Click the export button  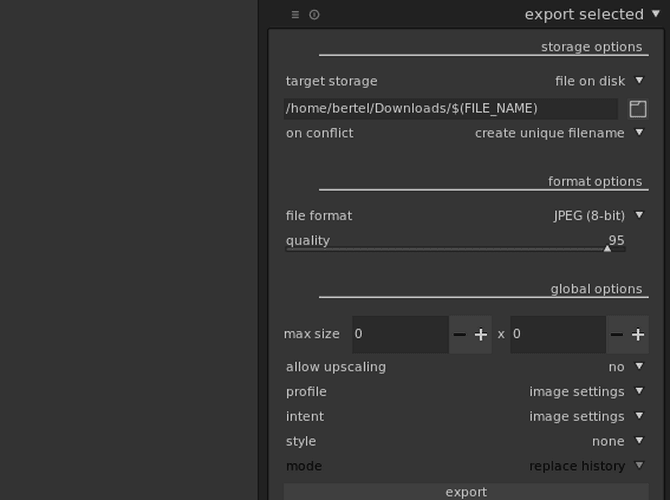coord(466,492)
